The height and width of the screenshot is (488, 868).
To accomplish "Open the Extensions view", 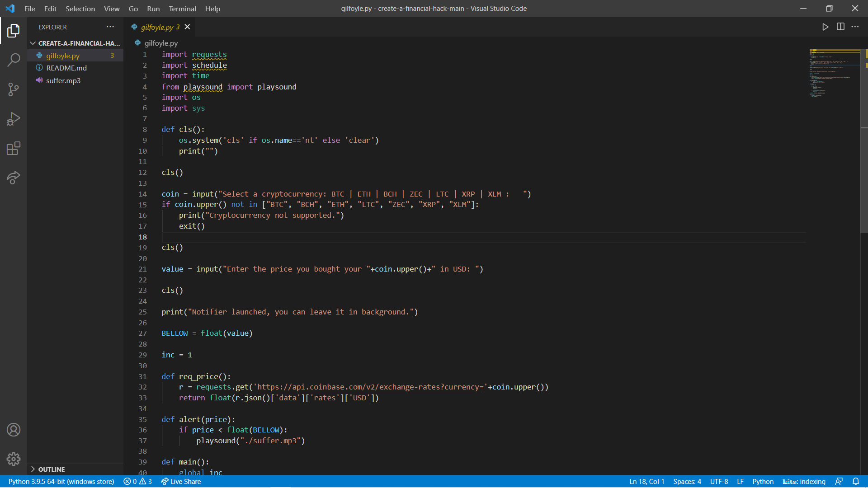I will (14, 148).
